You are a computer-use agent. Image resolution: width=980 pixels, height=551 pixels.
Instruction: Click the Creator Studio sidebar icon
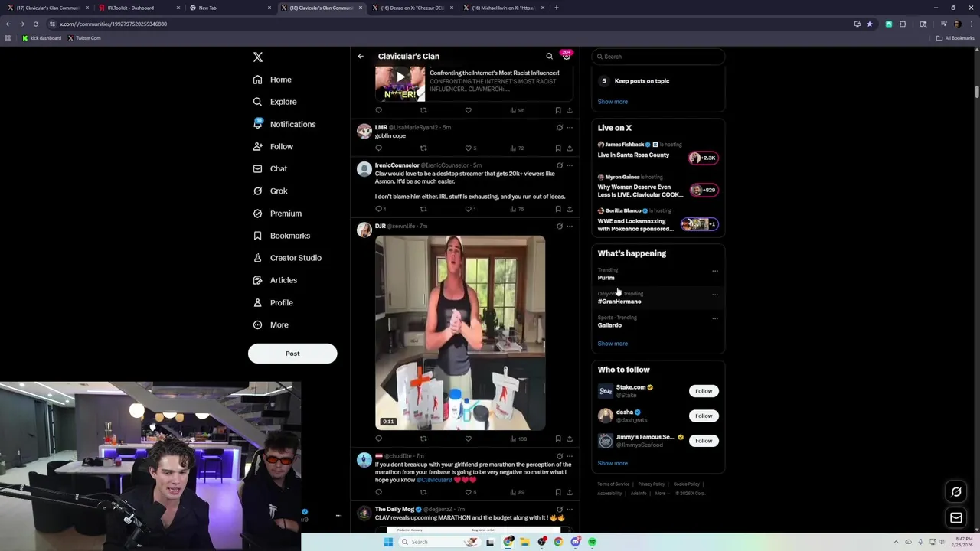point(257,258)
